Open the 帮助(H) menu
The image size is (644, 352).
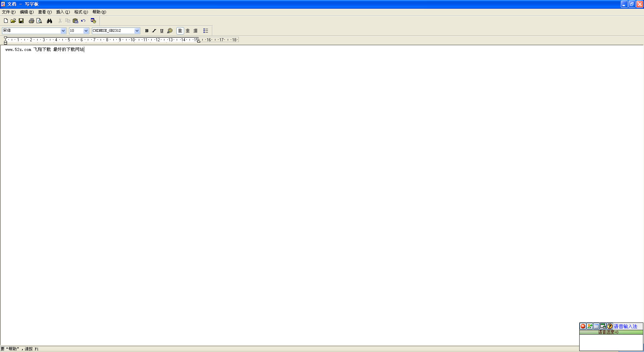[99, 12]
